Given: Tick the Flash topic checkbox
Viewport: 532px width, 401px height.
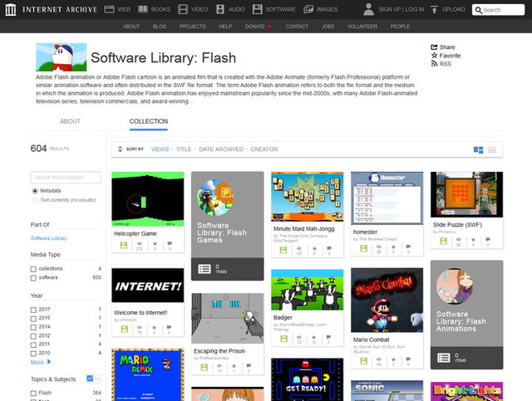Looking at the screenshot, I should point(33,393).
